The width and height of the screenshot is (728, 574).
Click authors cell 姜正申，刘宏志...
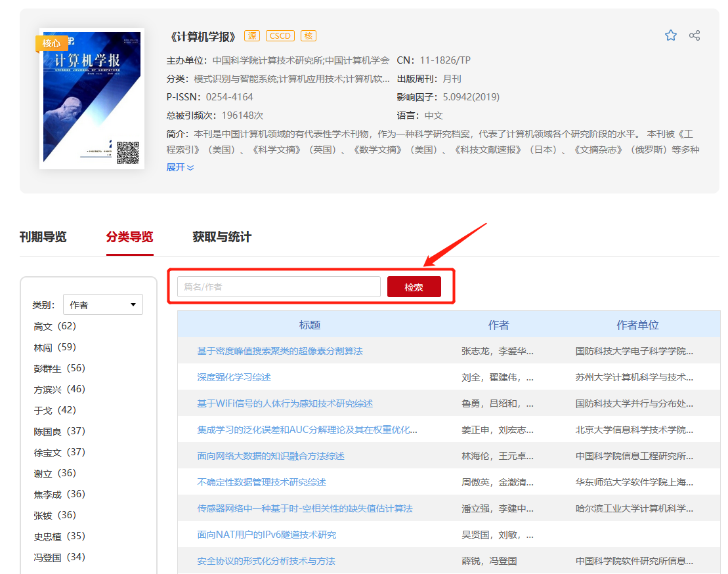coord(497,430)
